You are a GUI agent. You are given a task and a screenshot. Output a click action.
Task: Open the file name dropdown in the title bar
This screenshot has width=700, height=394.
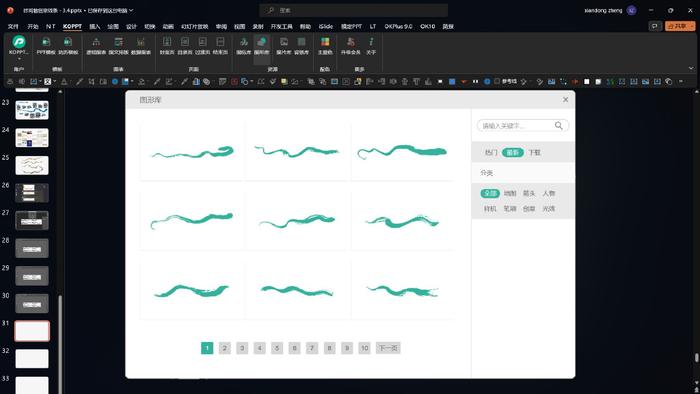click(x=131, y=10)
